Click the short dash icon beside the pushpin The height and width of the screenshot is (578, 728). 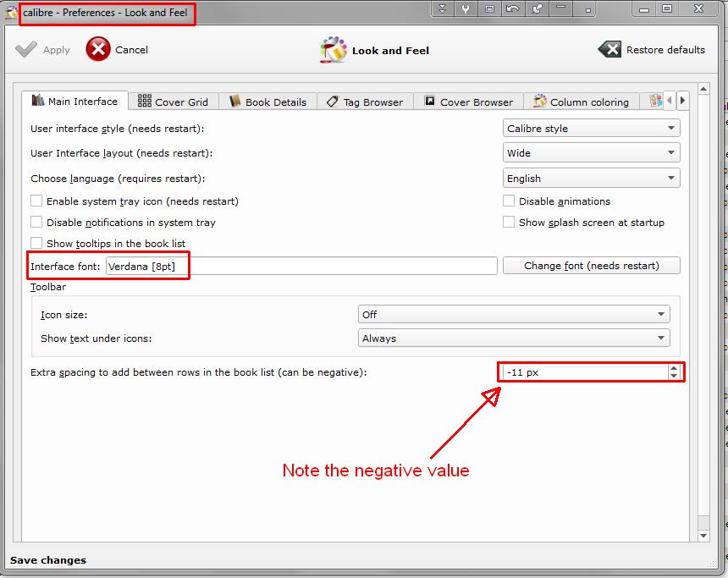pyautogui.click(x=561, y=7)
